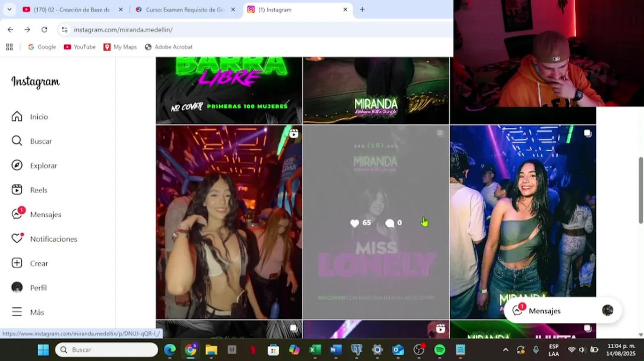Open the browser apps grid icon
Screen dimensions: 644x361
(9, 47)
